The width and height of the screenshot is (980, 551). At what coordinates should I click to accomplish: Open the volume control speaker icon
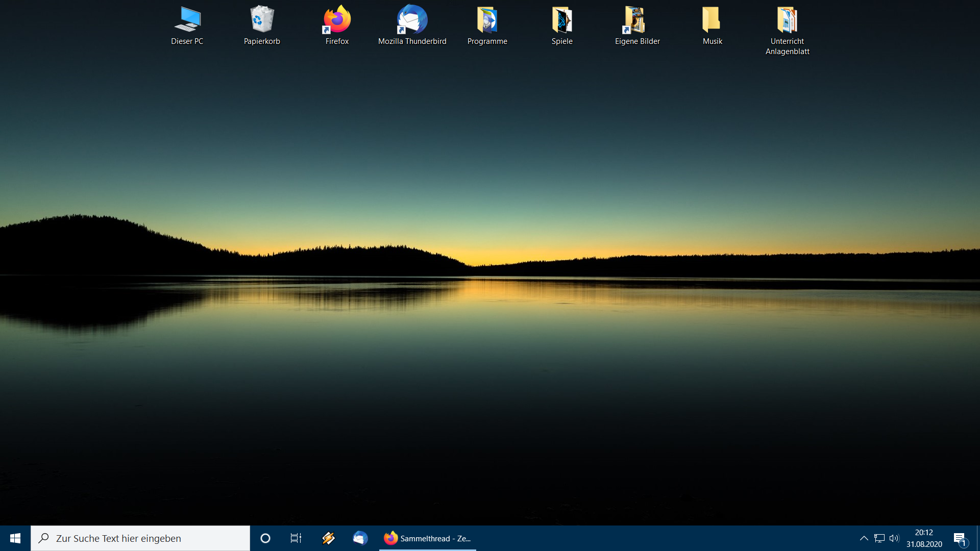pyautogui.click(x=894, y=538)
